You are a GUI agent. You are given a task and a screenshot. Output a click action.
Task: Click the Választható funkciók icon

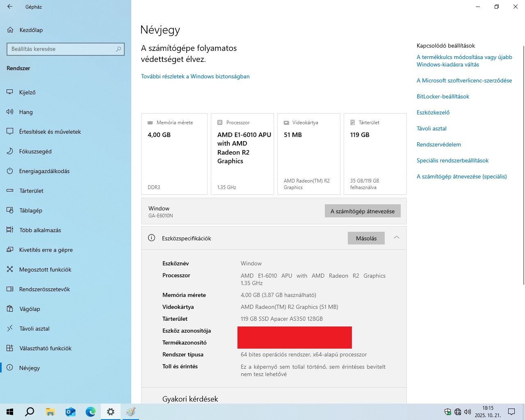click(10, 348)
